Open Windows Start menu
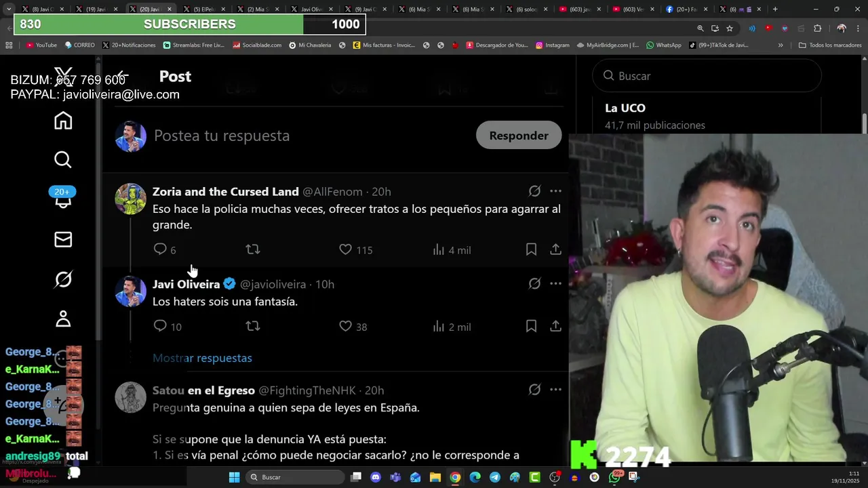The width and height of the screenshot is (868, 488). coord(234,477)
